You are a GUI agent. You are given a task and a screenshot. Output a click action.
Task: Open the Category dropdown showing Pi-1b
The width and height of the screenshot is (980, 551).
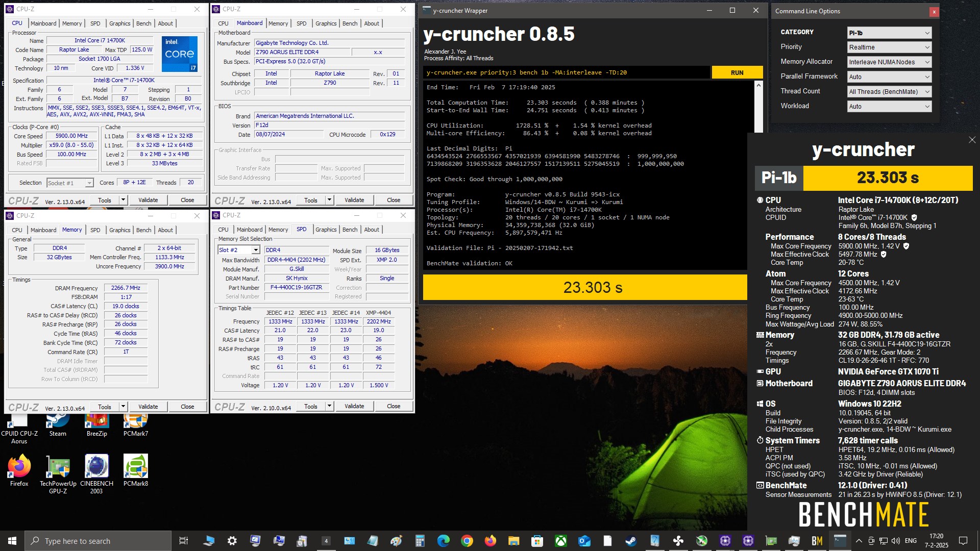[889, 33]
